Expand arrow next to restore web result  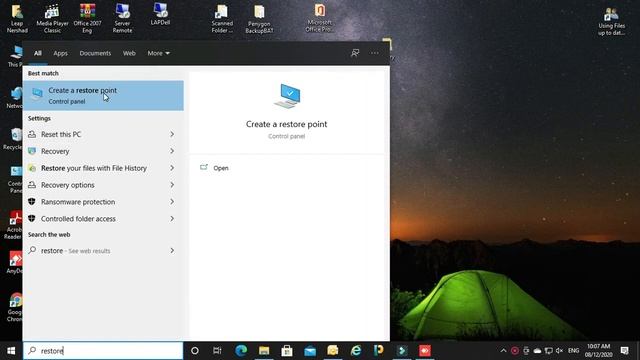172,251
